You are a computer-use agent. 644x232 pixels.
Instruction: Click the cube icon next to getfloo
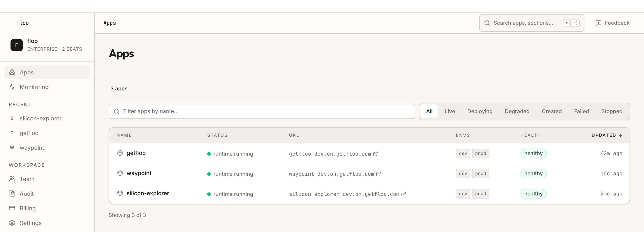click(x=120, y=153)
